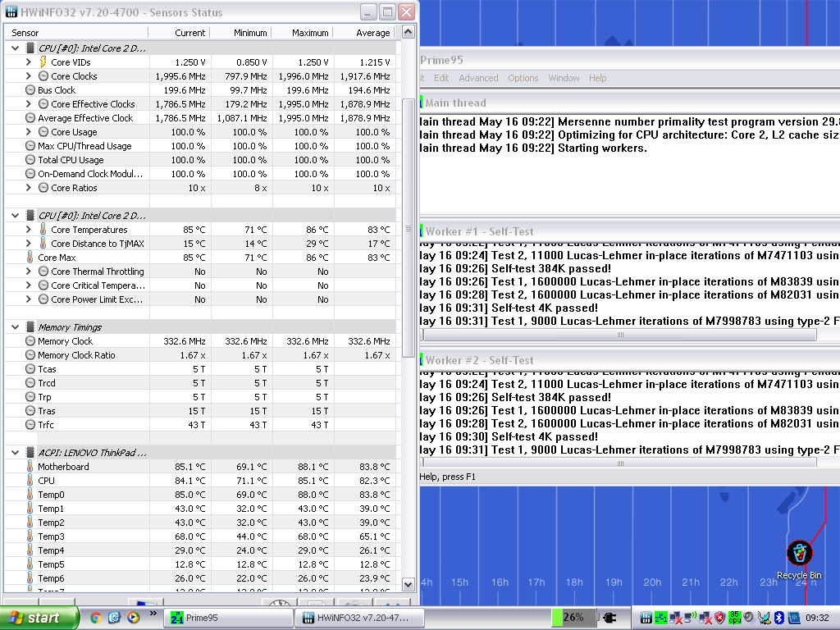Expand the Core Ratios row
The height and width of the screenshot is (630, 840).
pos(29,188)
